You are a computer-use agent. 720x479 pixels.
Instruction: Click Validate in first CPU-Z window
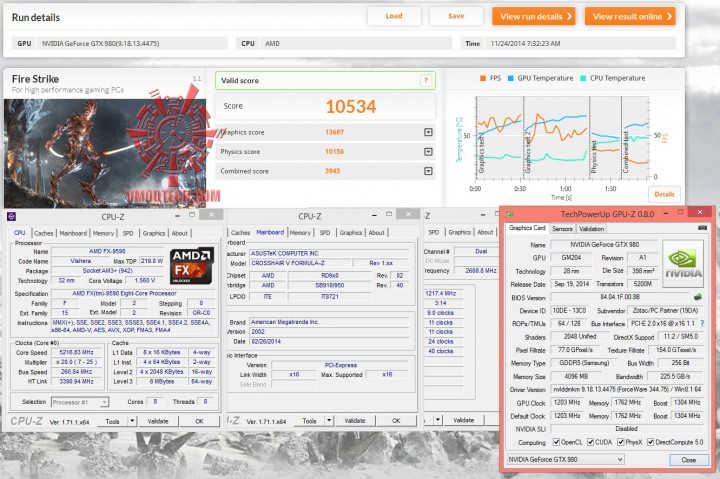[x=158, y=421]
